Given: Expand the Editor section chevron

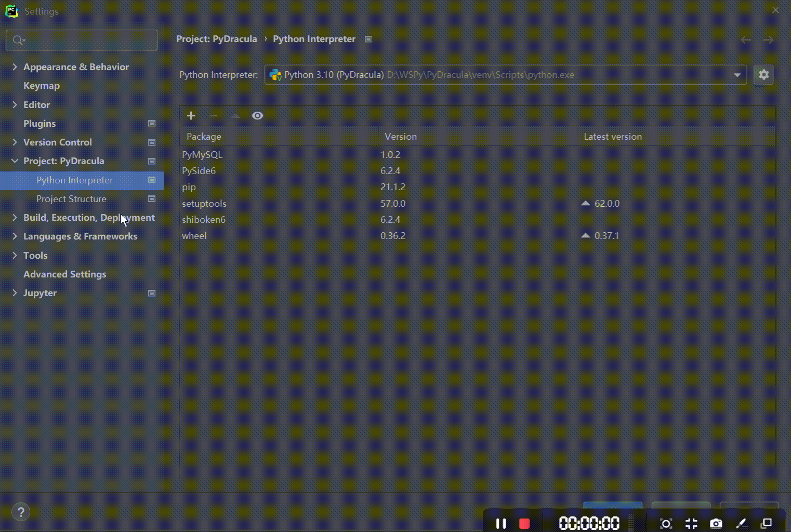Looking at the screenshot, I should coord(15,104).
